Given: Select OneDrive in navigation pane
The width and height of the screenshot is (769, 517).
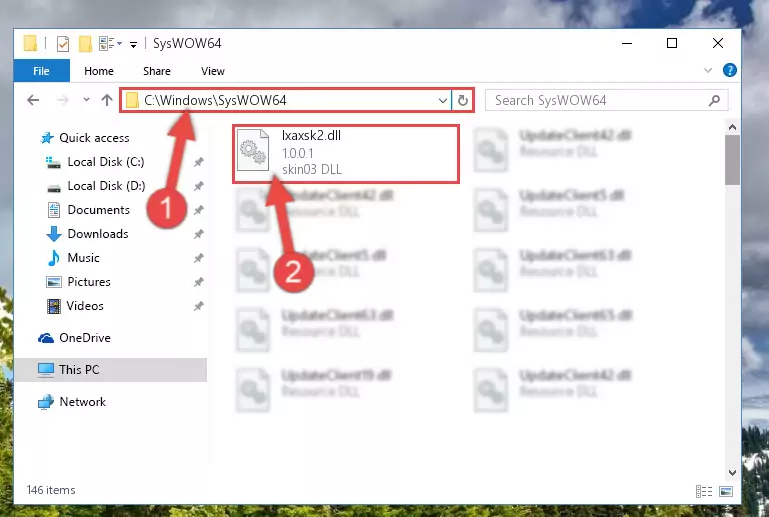Looking at the screenshot, I should click(84, 338).
